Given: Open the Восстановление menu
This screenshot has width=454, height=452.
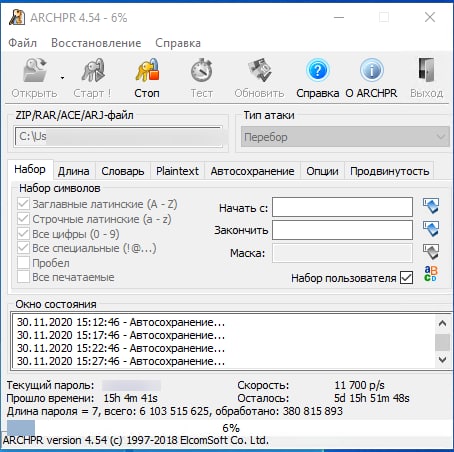Looking at the screenshot, I should pos(96,43).
